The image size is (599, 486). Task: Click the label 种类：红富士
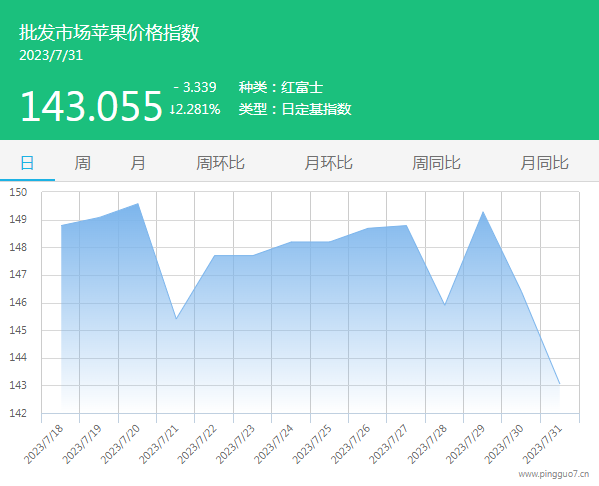281,87
